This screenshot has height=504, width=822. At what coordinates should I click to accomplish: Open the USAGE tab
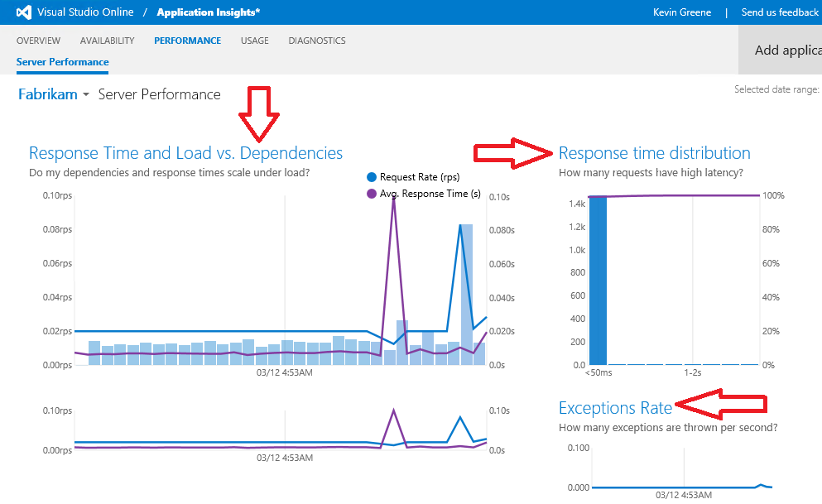(x=254, y=41)
